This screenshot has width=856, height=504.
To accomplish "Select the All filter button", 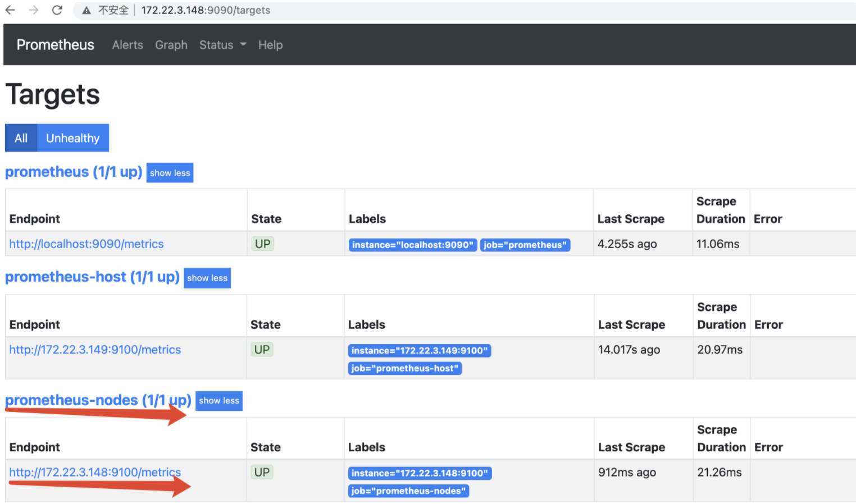I will pos(21,138).
